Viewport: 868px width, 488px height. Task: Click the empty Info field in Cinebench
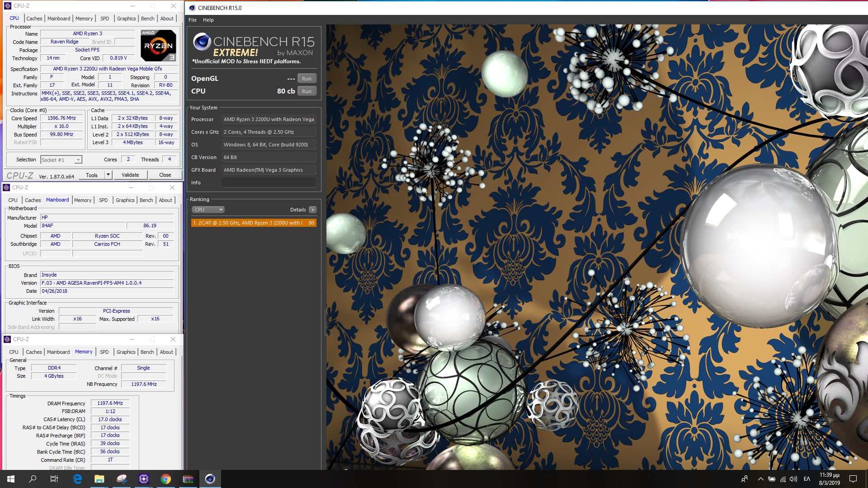[x=269, y=183]
